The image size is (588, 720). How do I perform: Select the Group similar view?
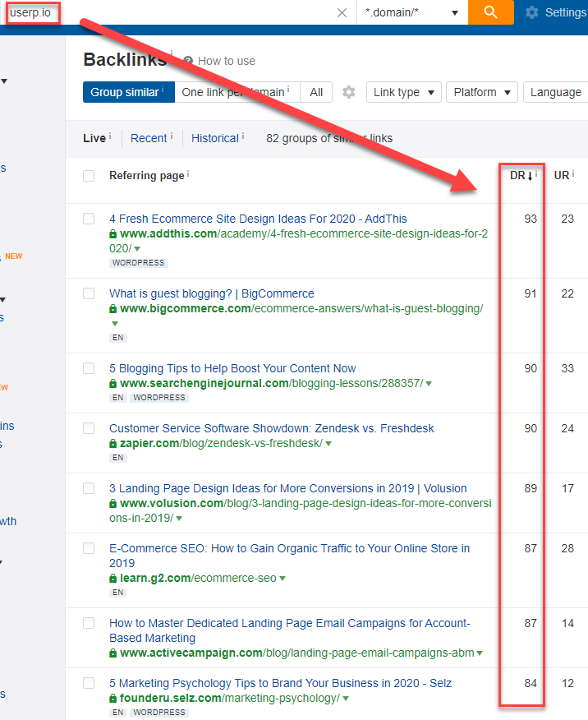click(128, 92)
